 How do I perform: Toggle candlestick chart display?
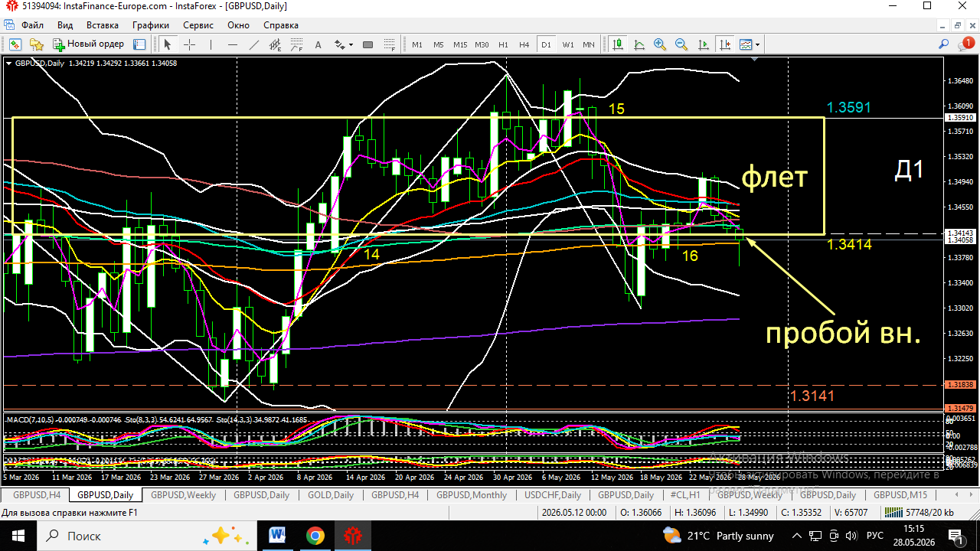(617, 44)
